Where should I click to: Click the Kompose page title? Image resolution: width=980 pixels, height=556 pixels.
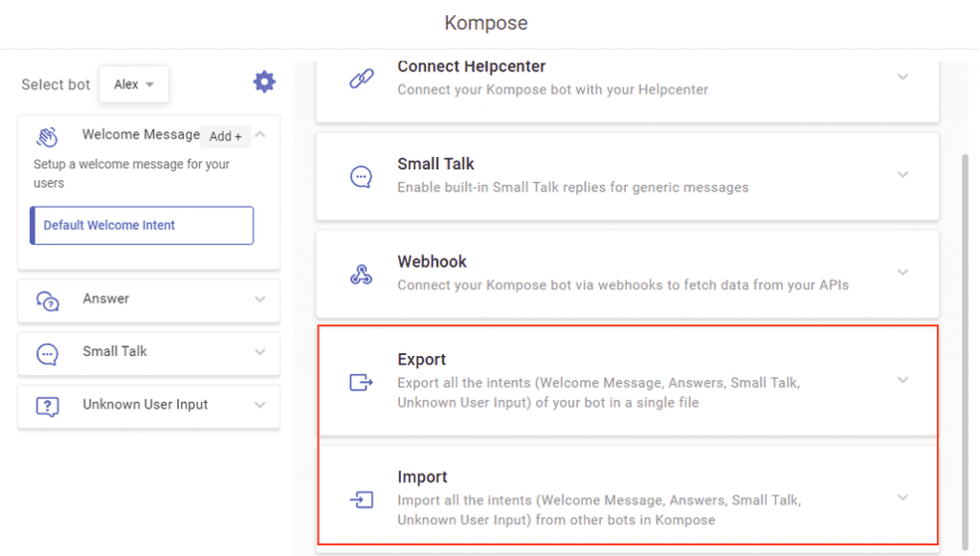(x=486, y=23)
